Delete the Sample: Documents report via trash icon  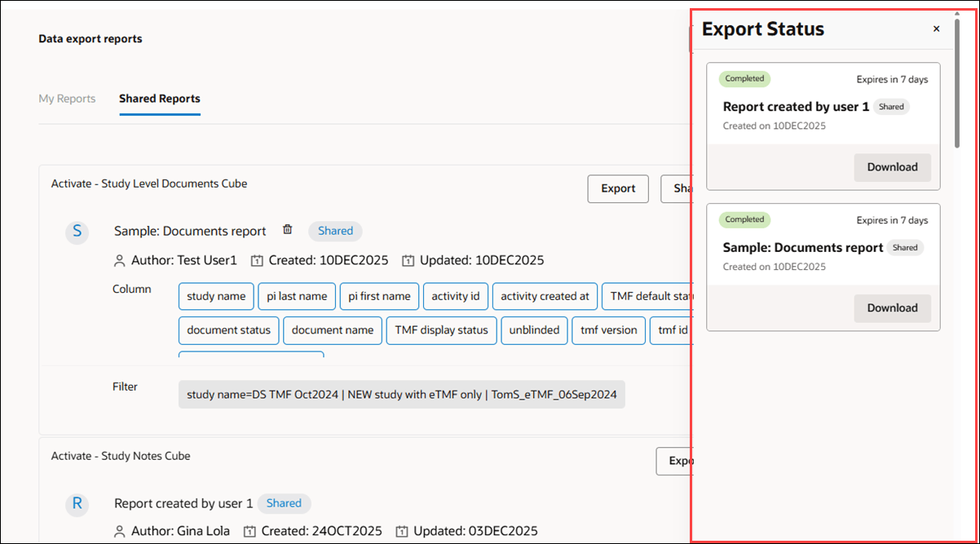point(288,230)
